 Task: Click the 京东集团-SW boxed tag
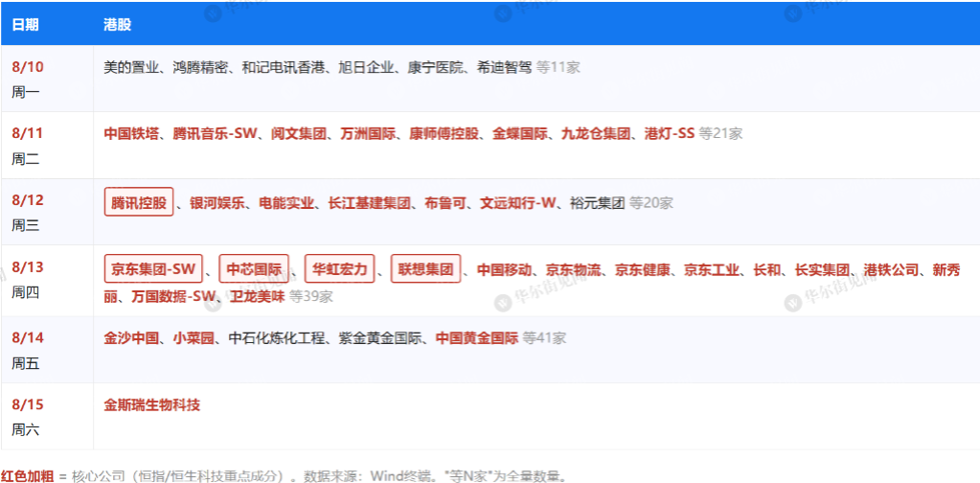pyautogui.click(x=153, y=269)
